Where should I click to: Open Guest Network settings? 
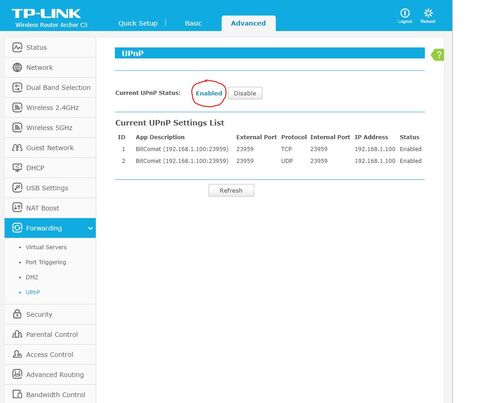pos(50,147)
